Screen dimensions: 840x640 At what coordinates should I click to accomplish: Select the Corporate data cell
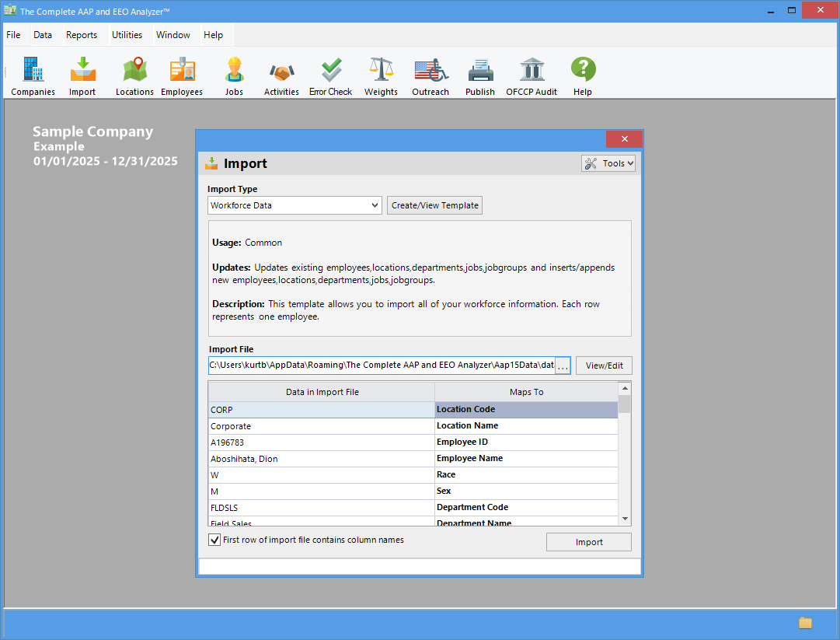[x=322, y=426]
